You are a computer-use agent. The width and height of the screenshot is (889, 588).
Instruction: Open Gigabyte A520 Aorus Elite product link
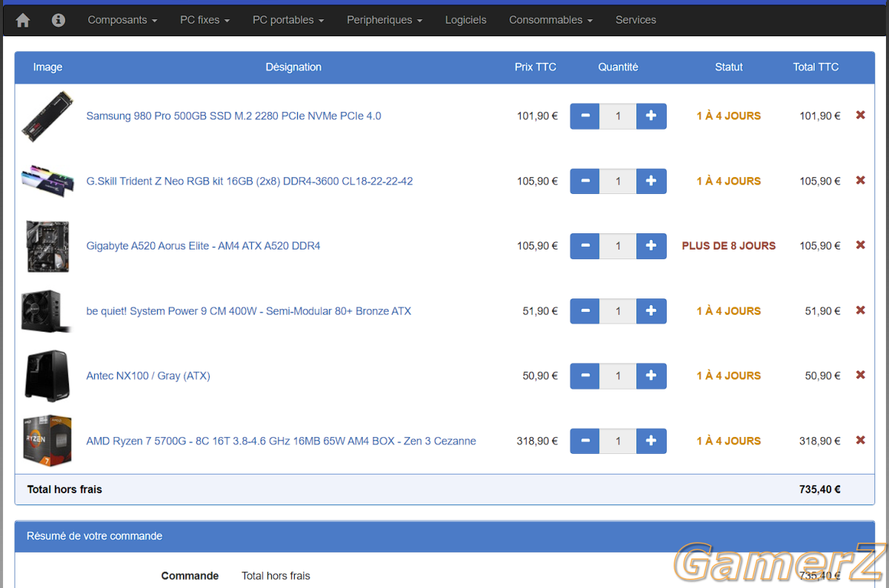coord(204,246)
